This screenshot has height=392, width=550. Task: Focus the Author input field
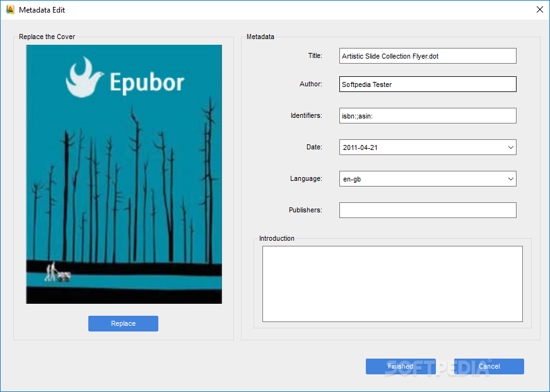coord(428,84)
